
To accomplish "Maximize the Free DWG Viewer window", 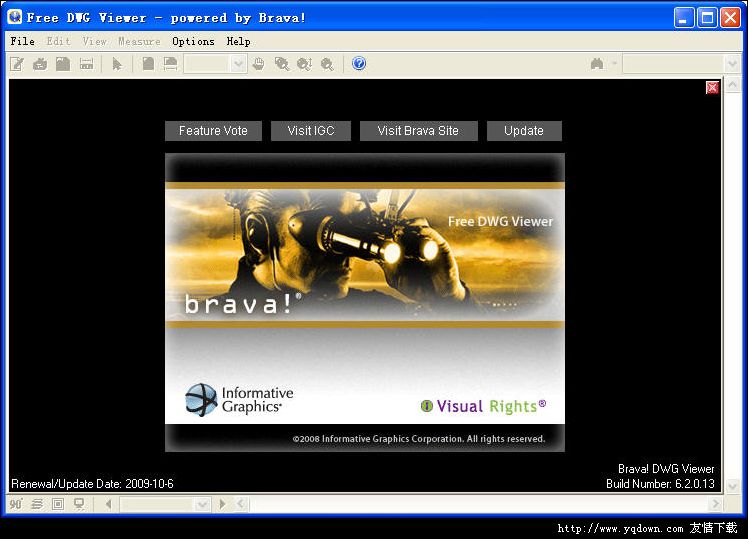I will 707,18.
